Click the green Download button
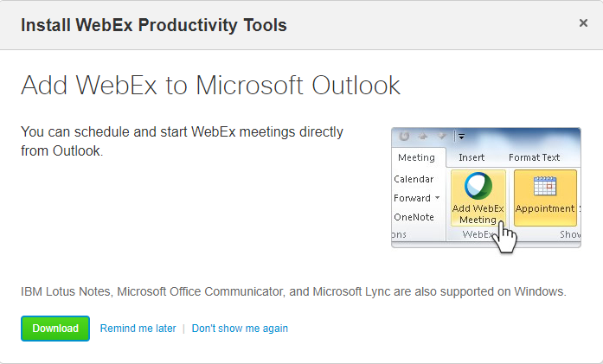 coord(55,329)
